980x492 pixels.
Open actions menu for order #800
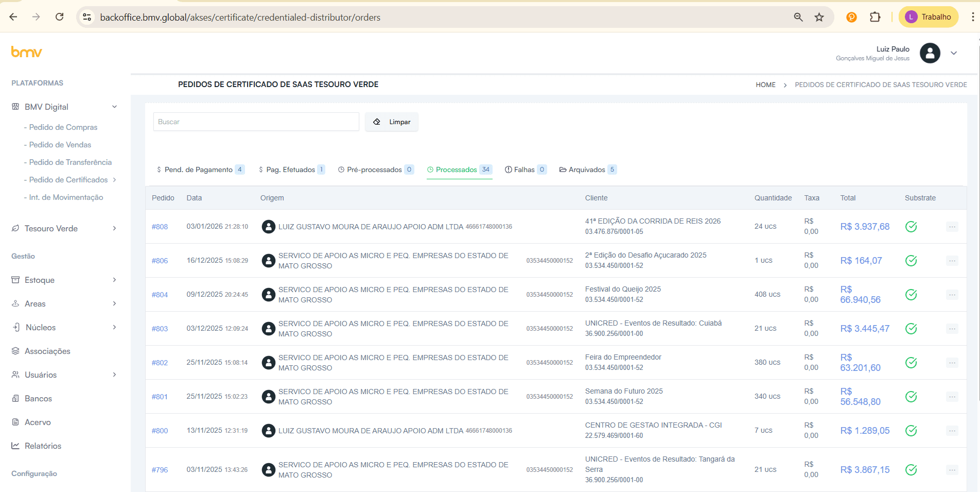point(952,431)
